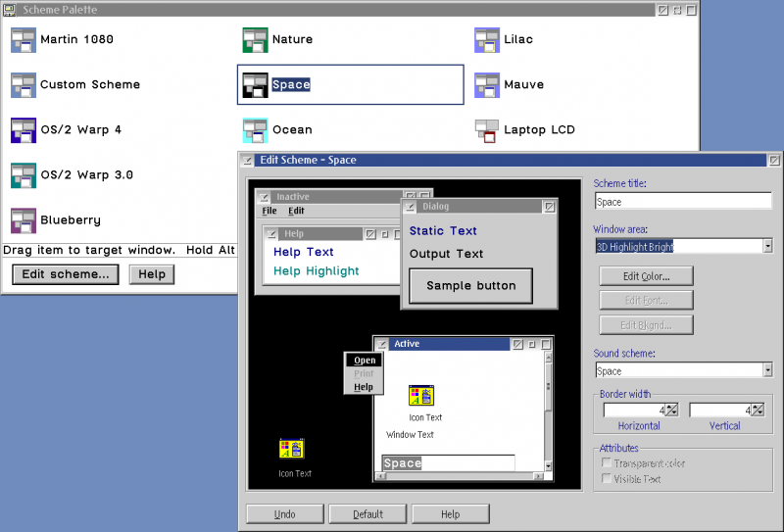Click system menu icon of Help preview window

click(x=271, y=234)
